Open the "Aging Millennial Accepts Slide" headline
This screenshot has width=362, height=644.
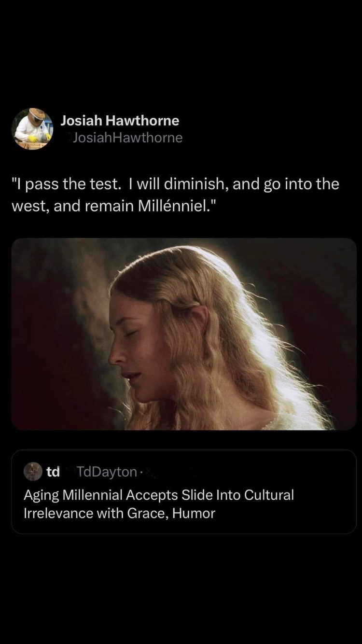click(x=102, y=495)
